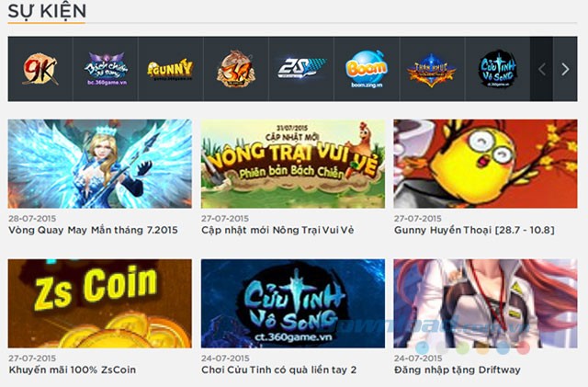View Chơi Cửu Tinh có quà liền tay 2
Image resolution: width=588 pixels, height=387 pixels.
[278, 370]
